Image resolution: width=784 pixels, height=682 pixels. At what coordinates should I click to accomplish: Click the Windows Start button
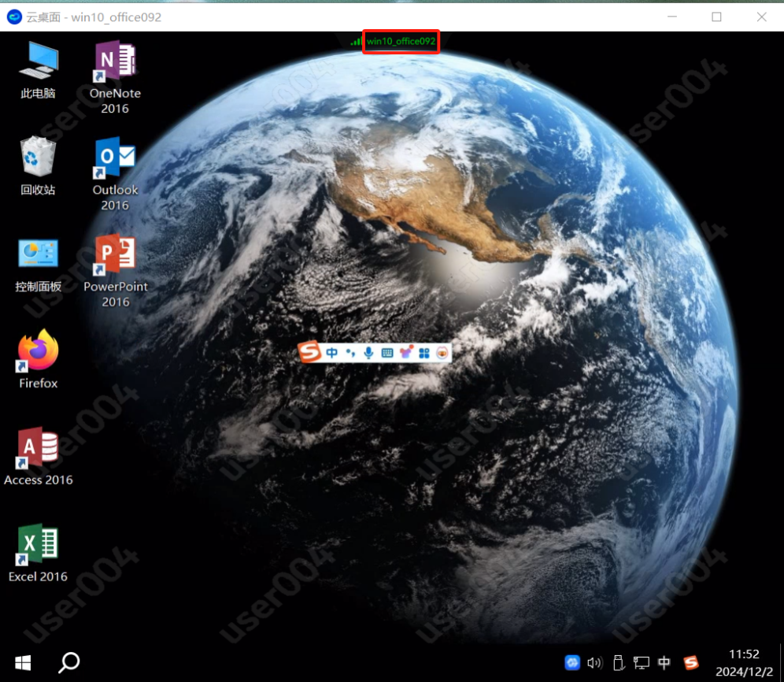coord(23,662)
